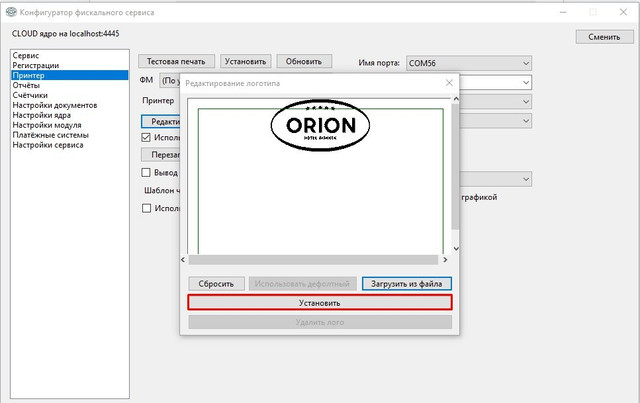Viewport: 640px width, 403px height.
Task: Click Установить button in top toolbar
Action: click(245, 61)
